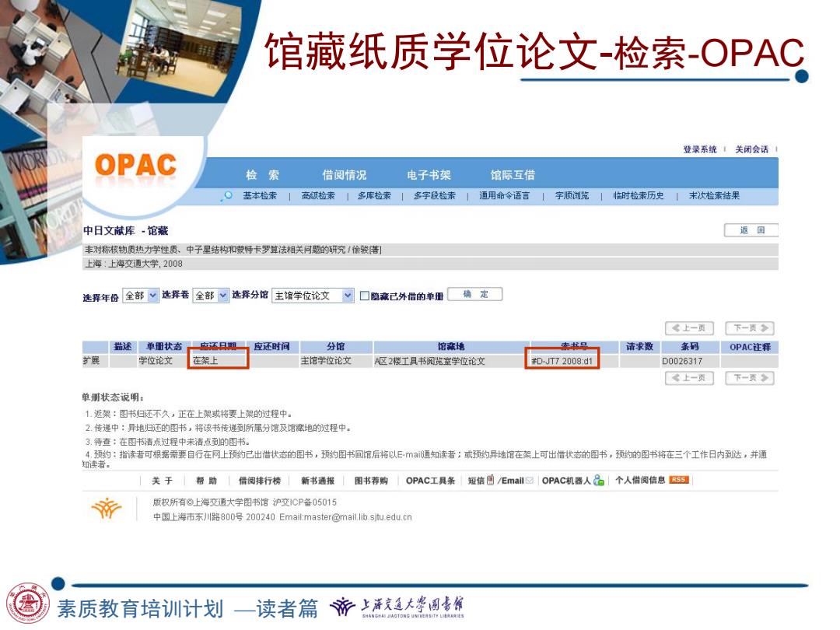Open the 选择年份 dropdown
Image resolution: width=840 pixels, height=630 pixels.
click(x=141, y=296)
